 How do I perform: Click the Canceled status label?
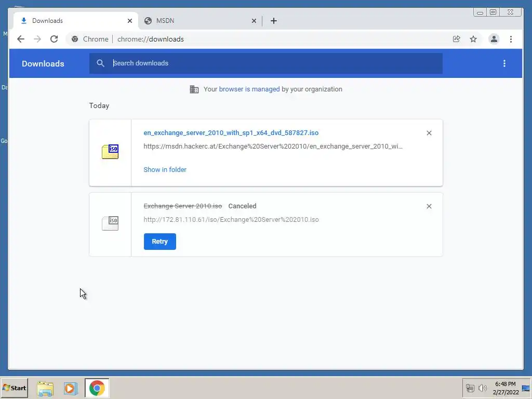242,206
